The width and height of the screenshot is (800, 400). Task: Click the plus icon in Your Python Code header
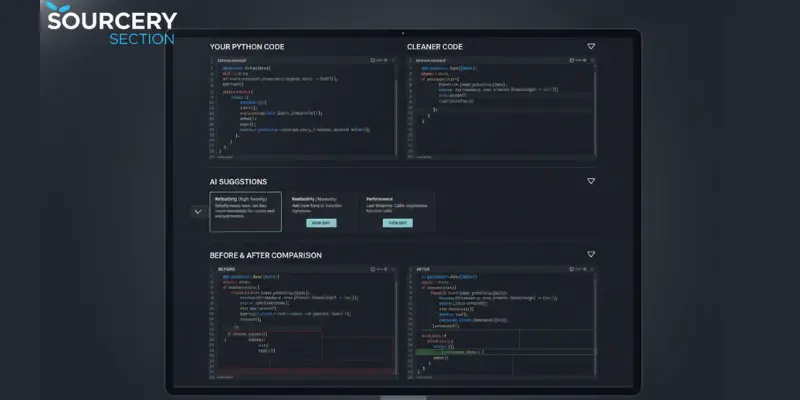point(386,60)
